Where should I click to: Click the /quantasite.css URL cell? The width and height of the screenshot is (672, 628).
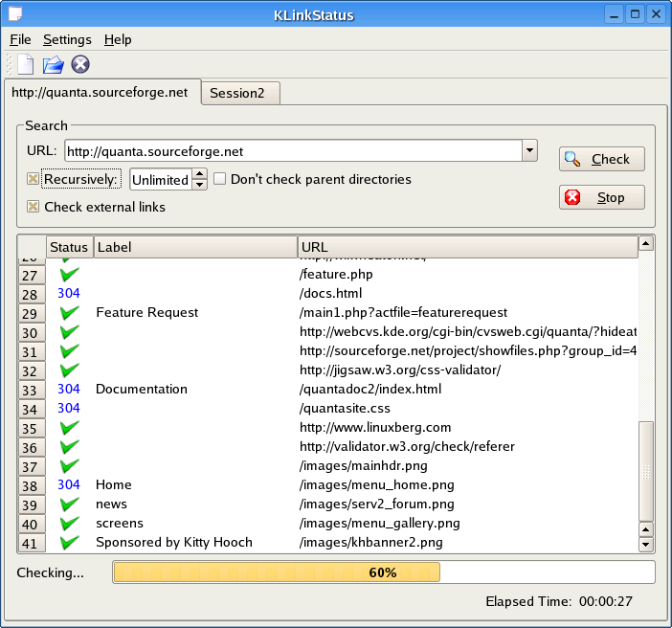tap(345, 408)
